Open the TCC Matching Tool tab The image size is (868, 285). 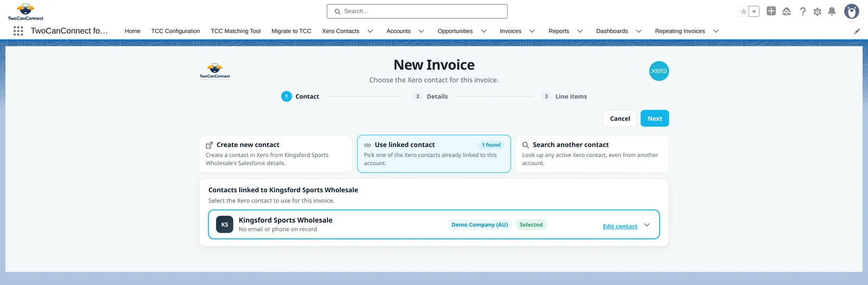(x=235, y=31)
